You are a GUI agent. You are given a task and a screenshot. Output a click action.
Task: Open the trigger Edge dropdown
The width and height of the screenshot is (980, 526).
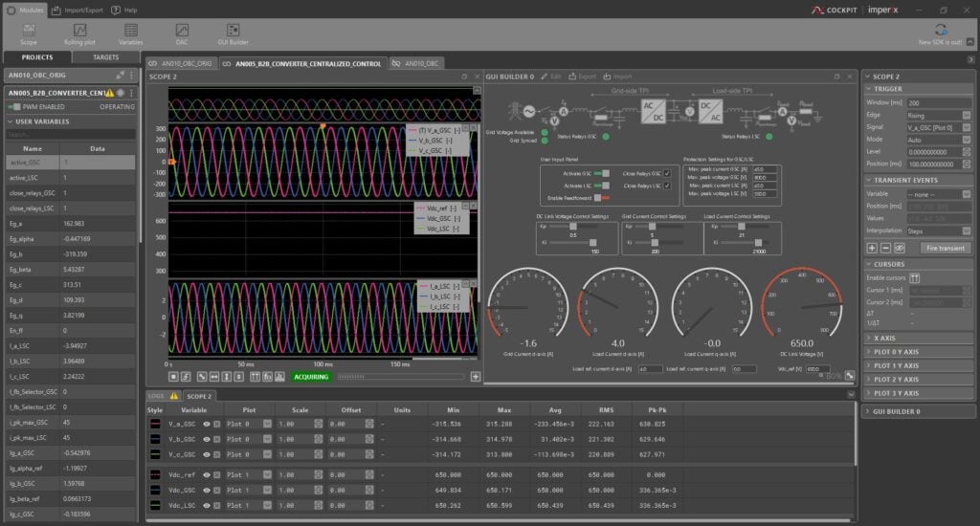coord(938,115)
